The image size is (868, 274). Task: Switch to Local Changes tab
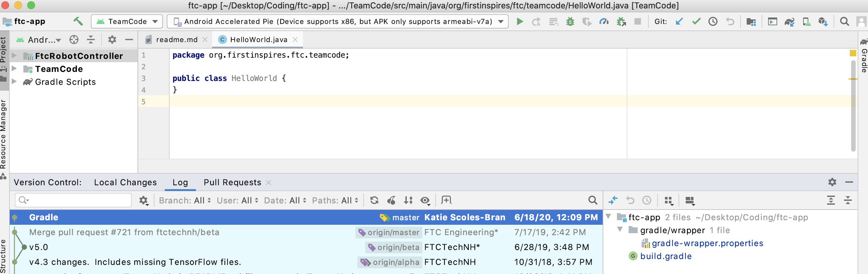[125, 182]
